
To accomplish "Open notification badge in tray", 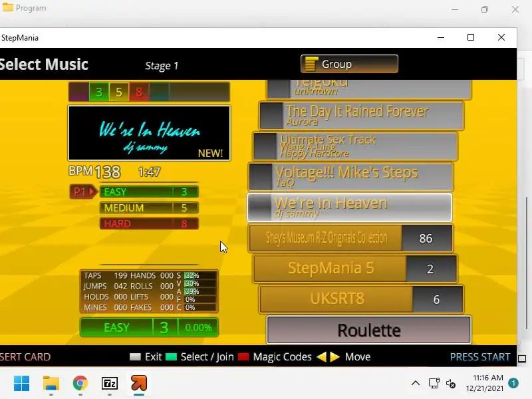I will [513, 383].
